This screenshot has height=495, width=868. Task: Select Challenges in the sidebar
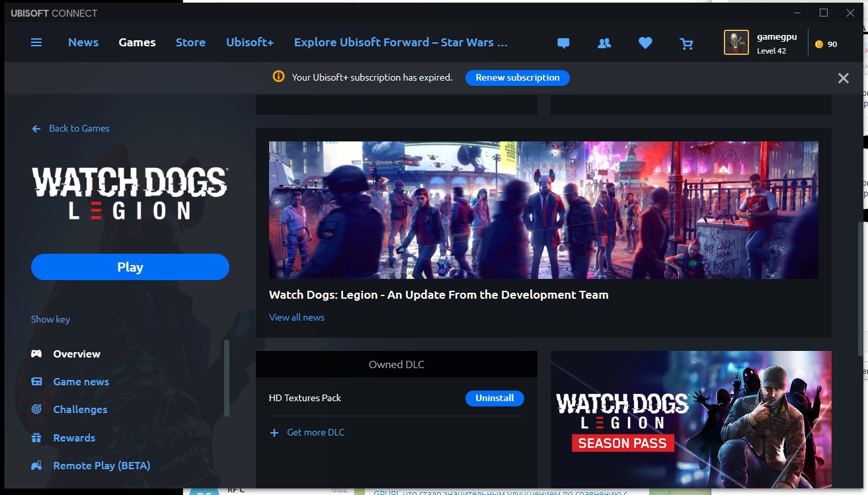click(80, 409)
